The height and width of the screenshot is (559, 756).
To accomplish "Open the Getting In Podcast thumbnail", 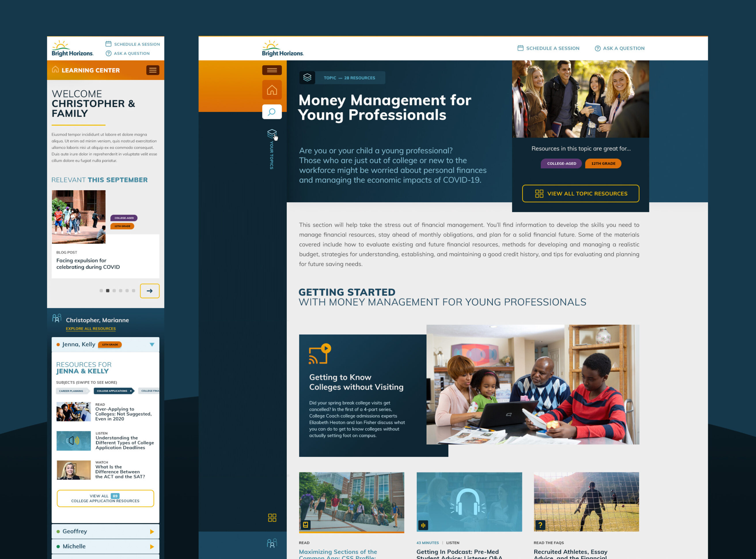I will (469, 502).
